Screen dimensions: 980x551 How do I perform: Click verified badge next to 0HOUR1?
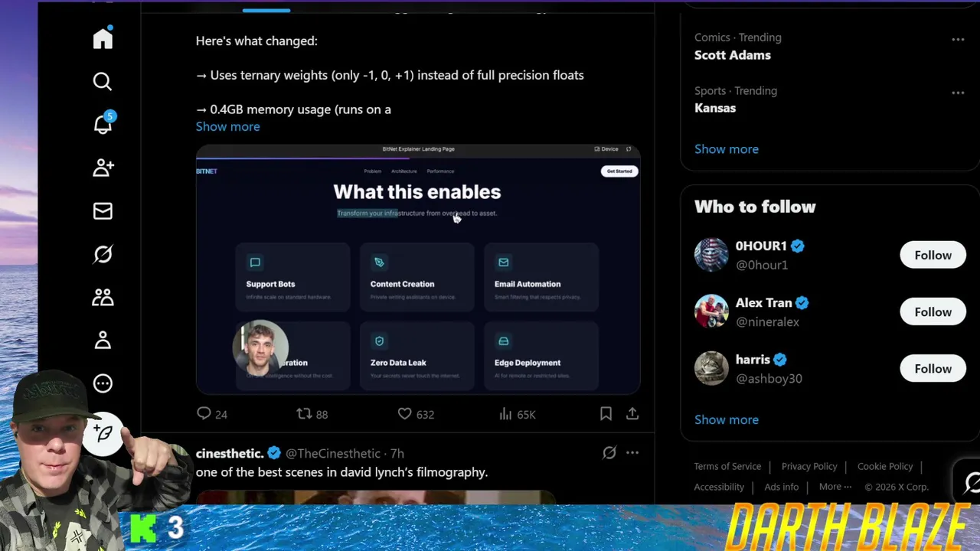797,246
